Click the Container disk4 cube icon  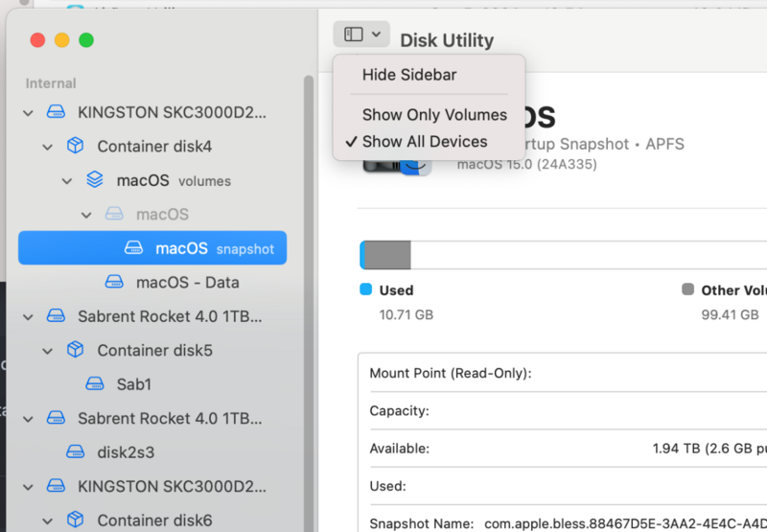(x=76, y=146)
